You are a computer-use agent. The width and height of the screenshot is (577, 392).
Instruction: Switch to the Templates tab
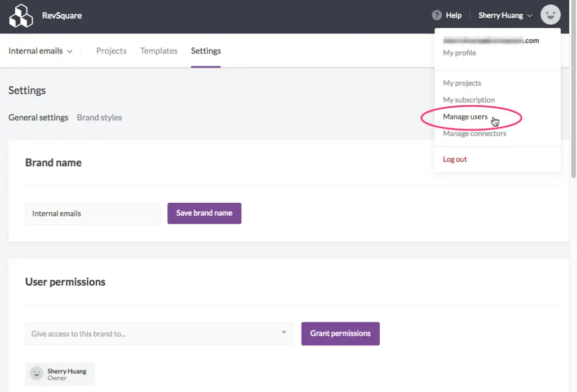coord(158,51)
